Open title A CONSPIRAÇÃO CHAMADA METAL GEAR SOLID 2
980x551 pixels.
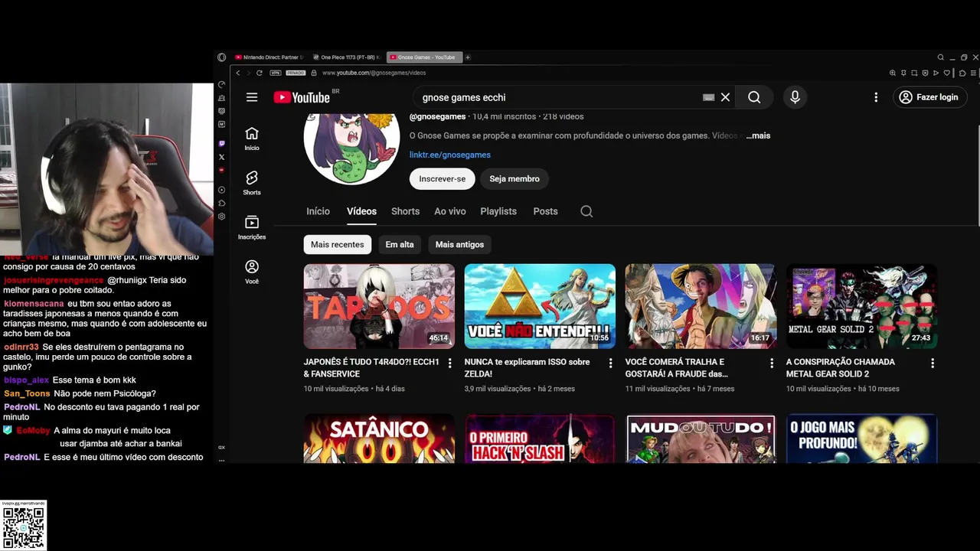(840, 368)
